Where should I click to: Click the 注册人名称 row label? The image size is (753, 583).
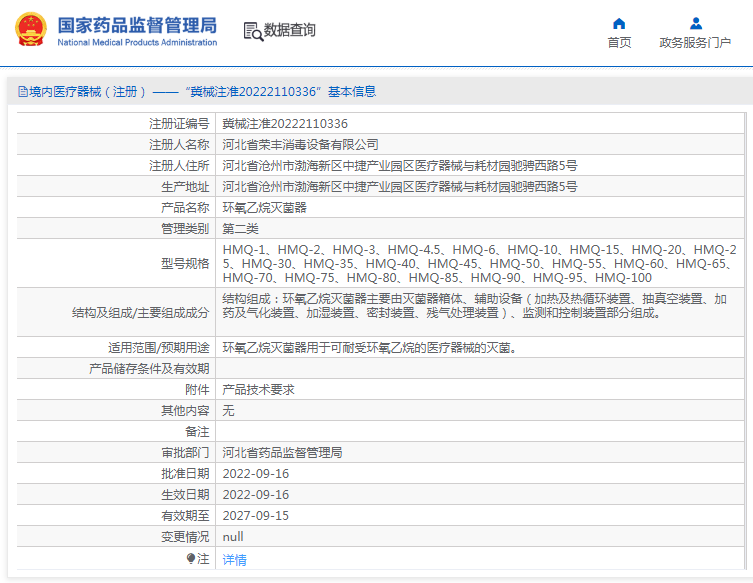(179, 145)
